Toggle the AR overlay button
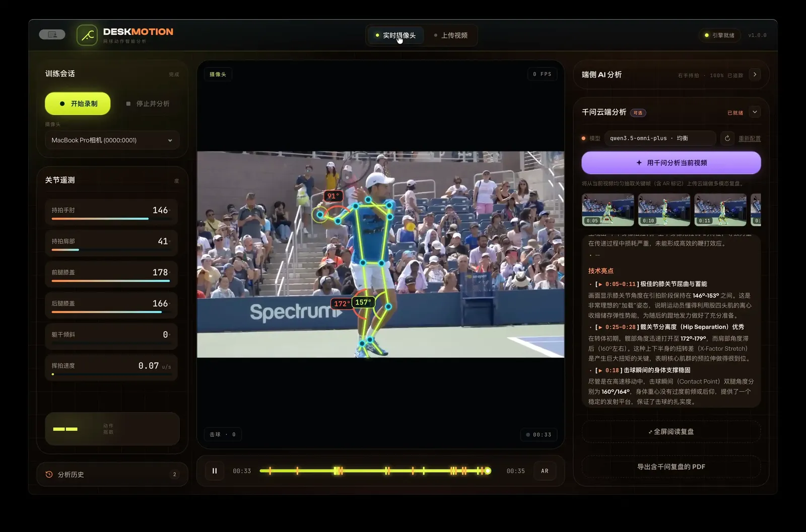 (545, 471)
